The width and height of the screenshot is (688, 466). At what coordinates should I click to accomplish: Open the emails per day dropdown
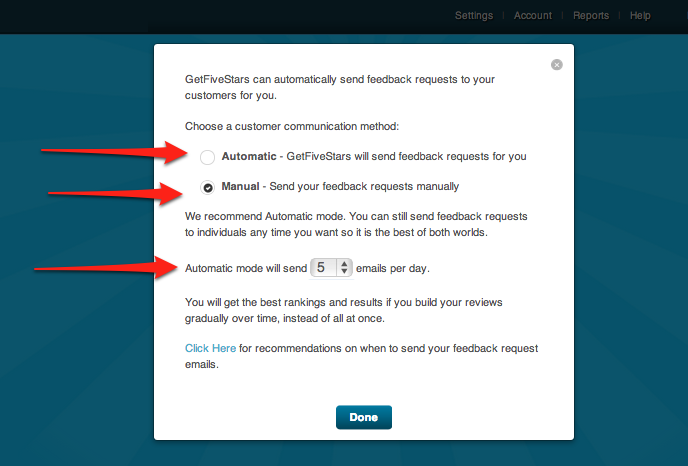[331, 268]
